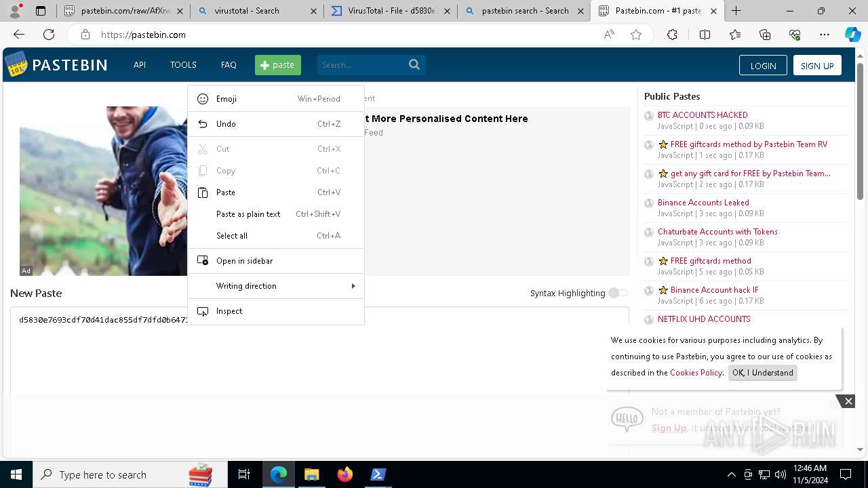Open the Cookies Policy link
Screen dimensions: 868x488
(x=696, y=373)
